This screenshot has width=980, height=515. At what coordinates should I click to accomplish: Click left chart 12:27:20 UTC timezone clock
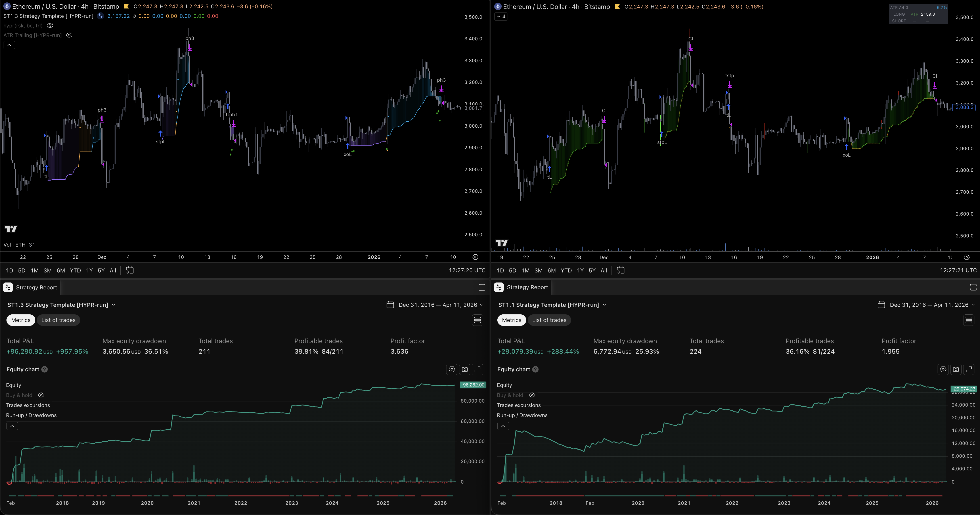(467, 270)
